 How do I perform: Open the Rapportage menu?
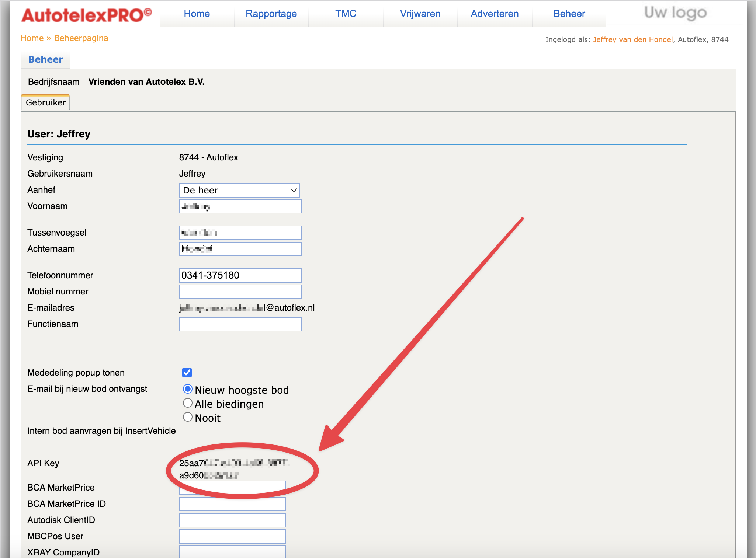(271, 14)
